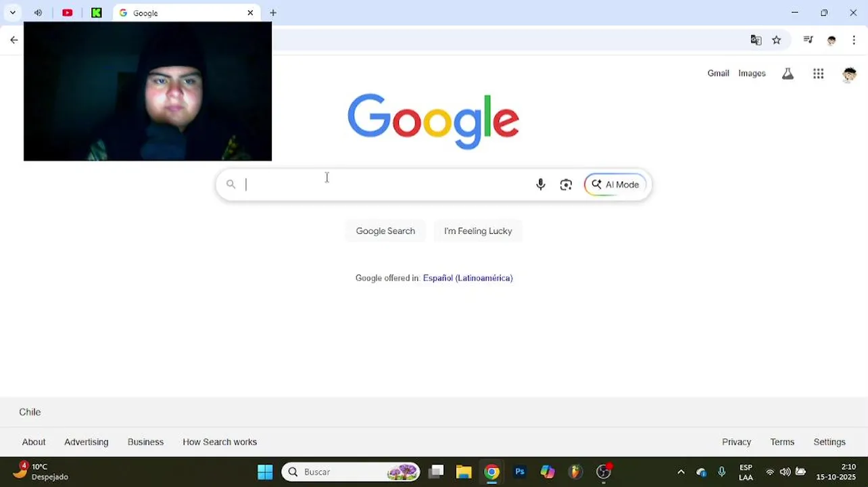Open Gmail link
Image resolution: width=868 pixels, height=487 pixels.
point(718,73)
